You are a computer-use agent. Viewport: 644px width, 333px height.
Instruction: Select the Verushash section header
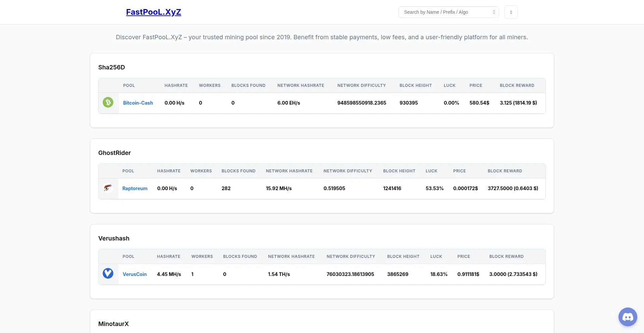pyautogui.click(x=114, y=238)
